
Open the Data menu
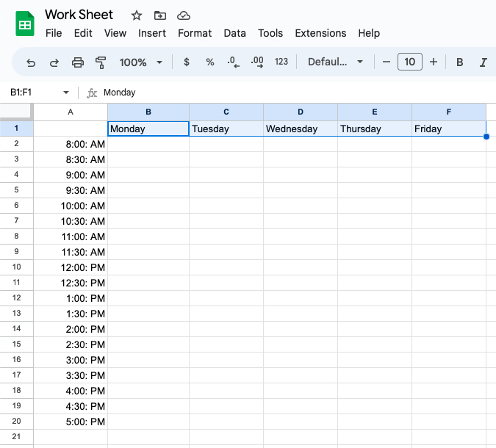pyautogui.click(x=234, y=33)
